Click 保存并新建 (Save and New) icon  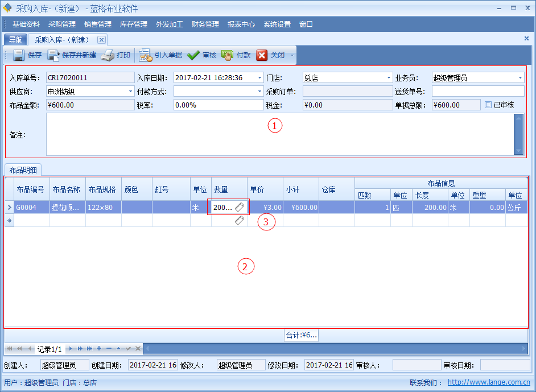coord(53,55)
